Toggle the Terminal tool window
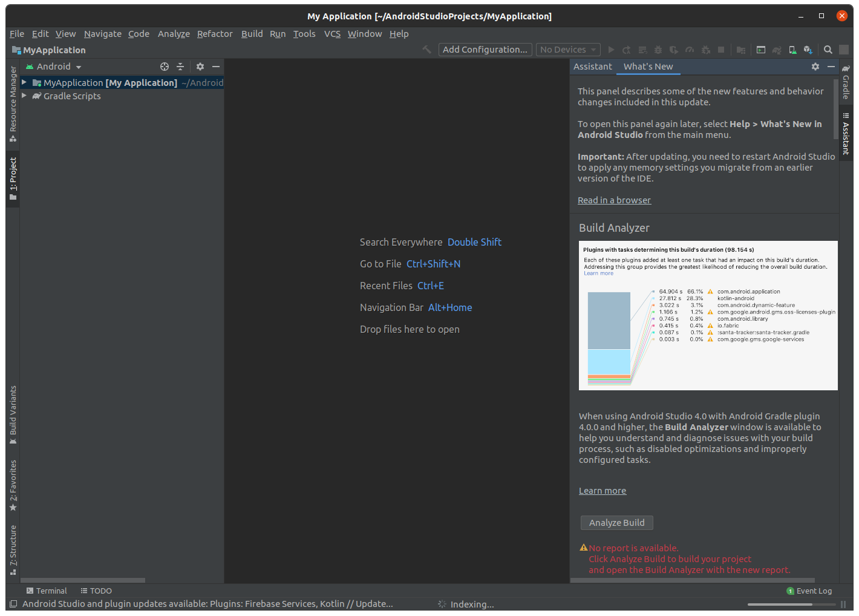The width and height of the screenshot is (859, 616). pos(47,591)
